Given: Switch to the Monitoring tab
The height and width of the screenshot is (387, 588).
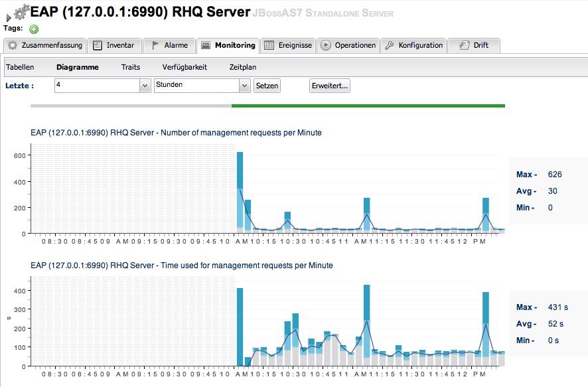Looking at the screenshot, I should click(x=228, y=45).
